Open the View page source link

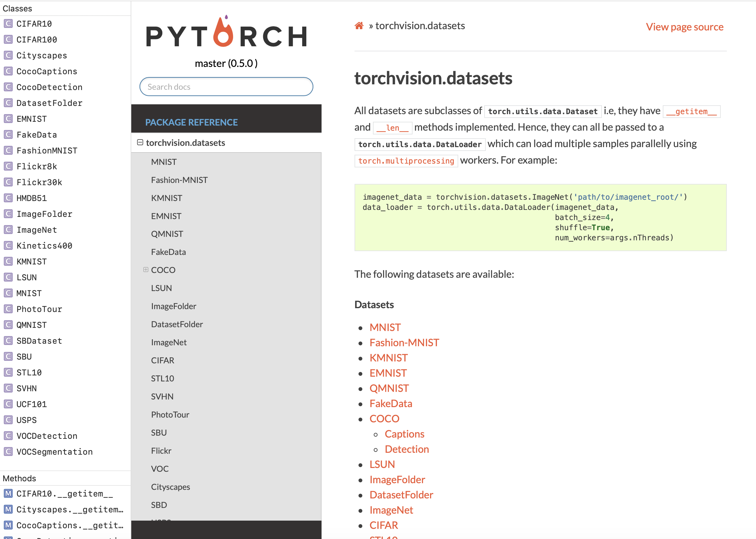[x=684, y=27]
